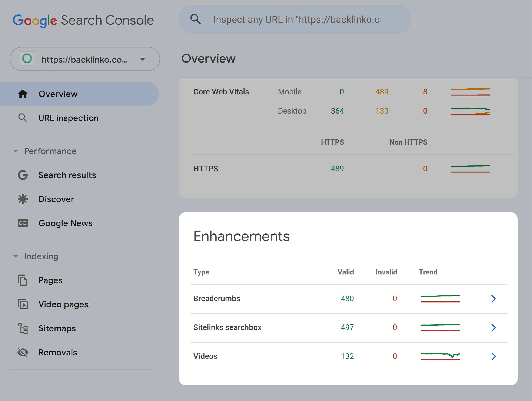Select the Video pages icon

22,304
